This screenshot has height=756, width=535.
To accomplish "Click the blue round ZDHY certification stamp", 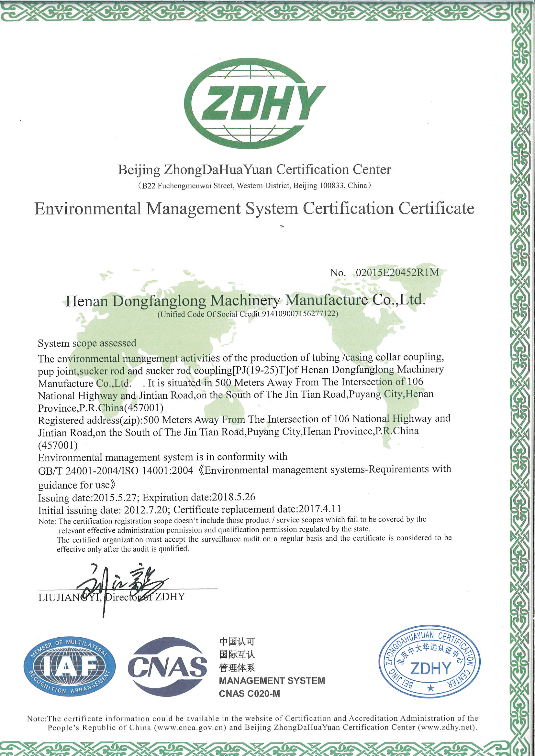I will pyautogui.click(x=429, y=662).
